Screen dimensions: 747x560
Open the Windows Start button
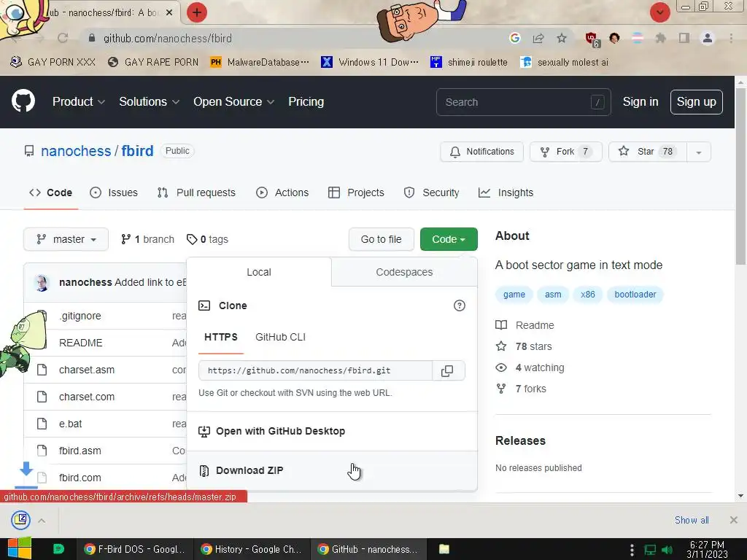(x=19, y=548)
